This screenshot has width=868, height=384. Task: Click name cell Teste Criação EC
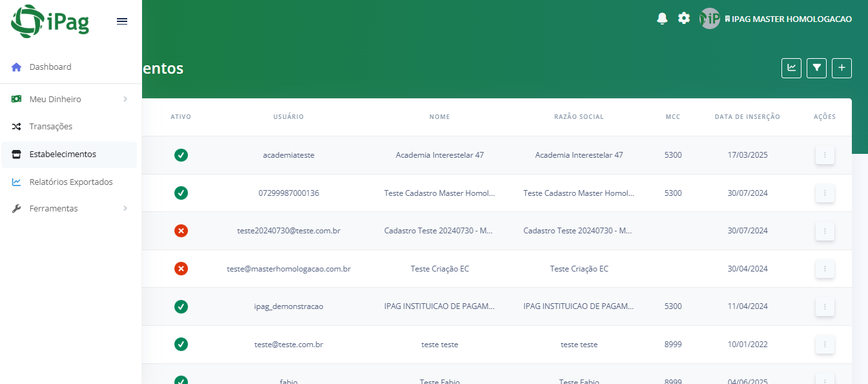tap(440, 269)
